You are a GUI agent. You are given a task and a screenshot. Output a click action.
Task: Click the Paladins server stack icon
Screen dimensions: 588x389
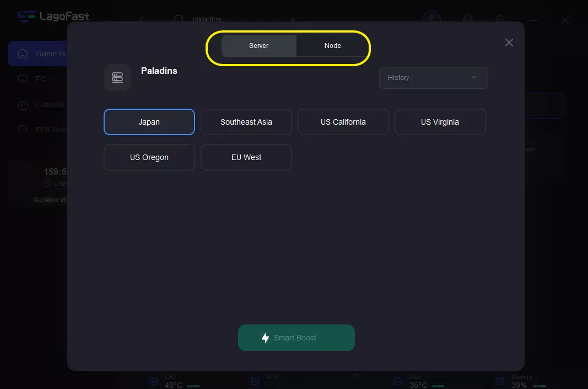117,77
